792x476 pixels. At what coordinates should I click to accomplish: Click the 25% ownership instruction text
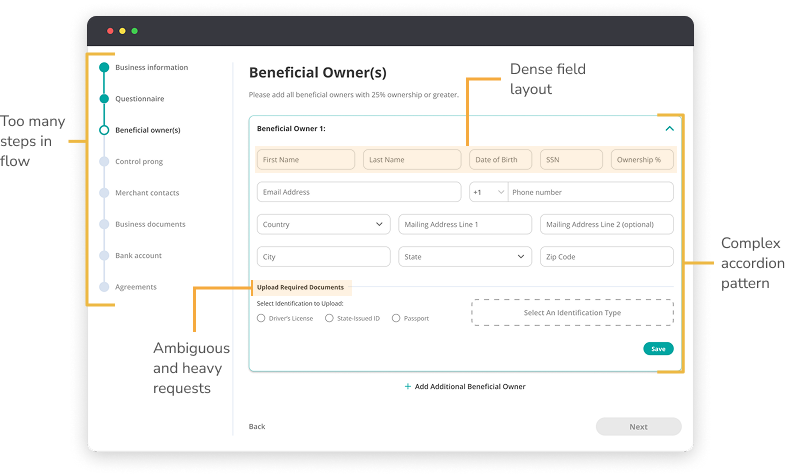tap(354, 94)
